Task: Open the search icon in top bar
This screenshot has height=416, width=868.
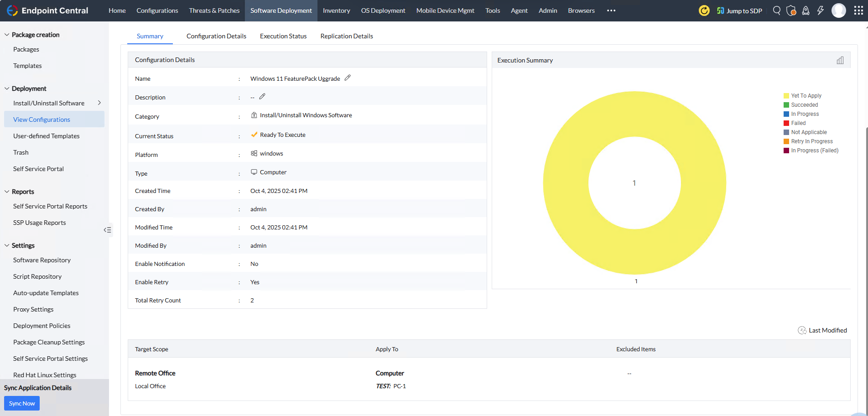Action: click(776, 10)
